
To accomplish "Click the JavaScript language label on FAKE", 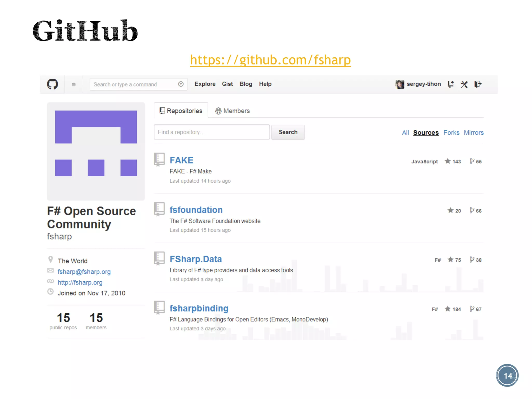I will tap(424, 162).
